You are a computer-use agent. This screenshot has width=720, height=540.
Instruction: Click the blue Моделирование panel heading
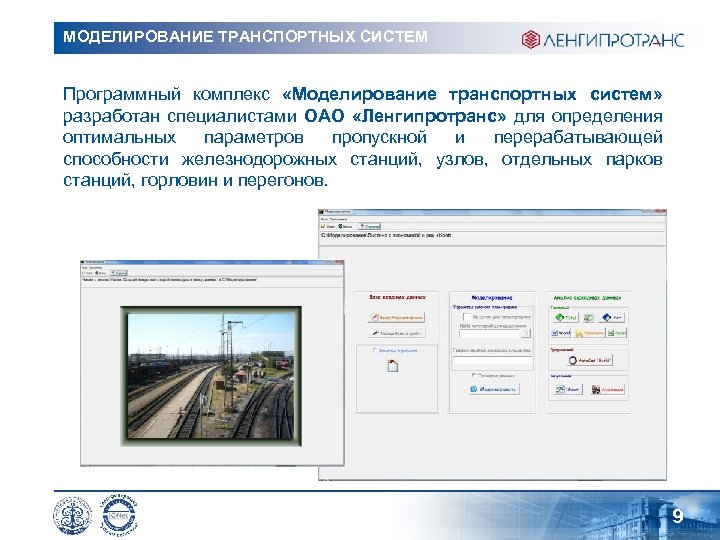tap(492, 298)
